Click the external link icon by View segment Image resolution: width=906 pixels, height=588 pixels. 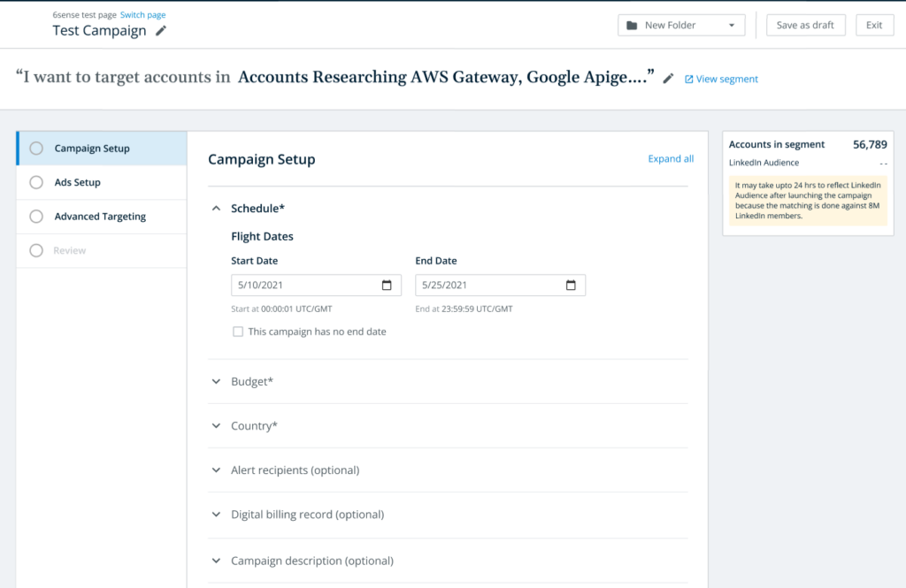click(x=688, y=79)
